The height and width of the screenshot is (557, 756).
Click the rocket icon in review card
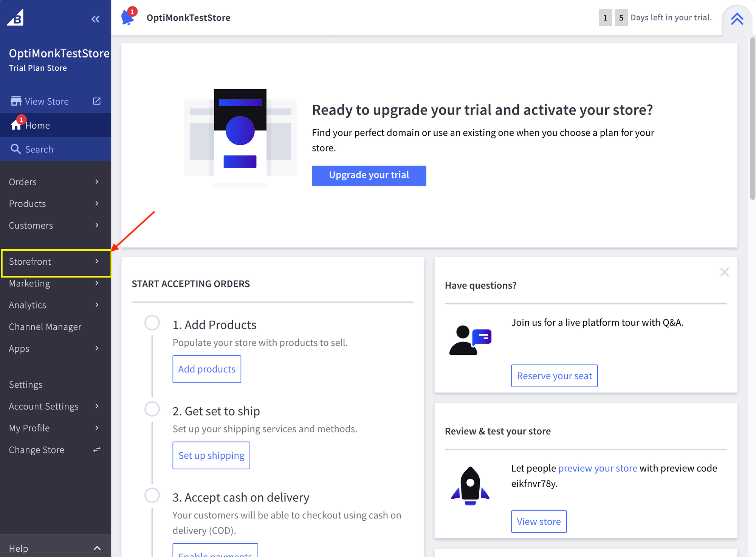coord(470,486)
